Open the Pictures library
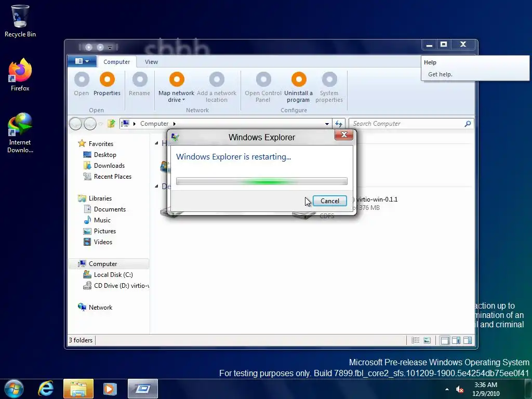This screenshot has width=532, height=399. [x=105, y=231]
